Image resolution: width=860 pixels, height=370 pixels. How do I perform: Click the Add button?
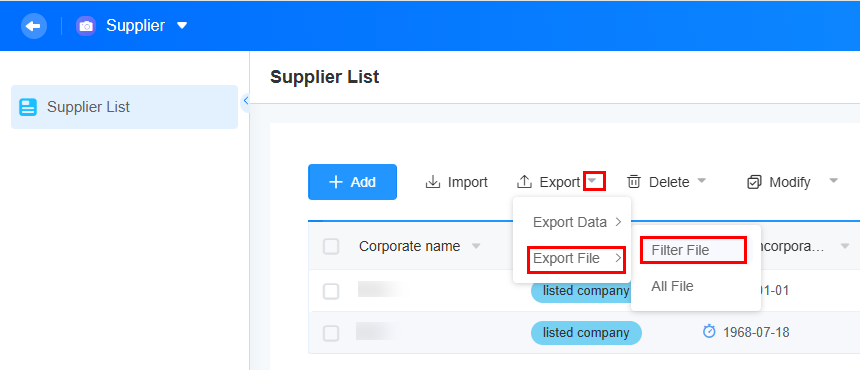pos(352,182)
